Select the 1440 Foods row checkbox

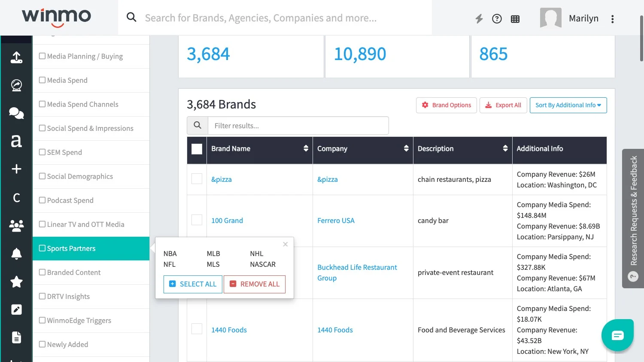coord(197,329)
